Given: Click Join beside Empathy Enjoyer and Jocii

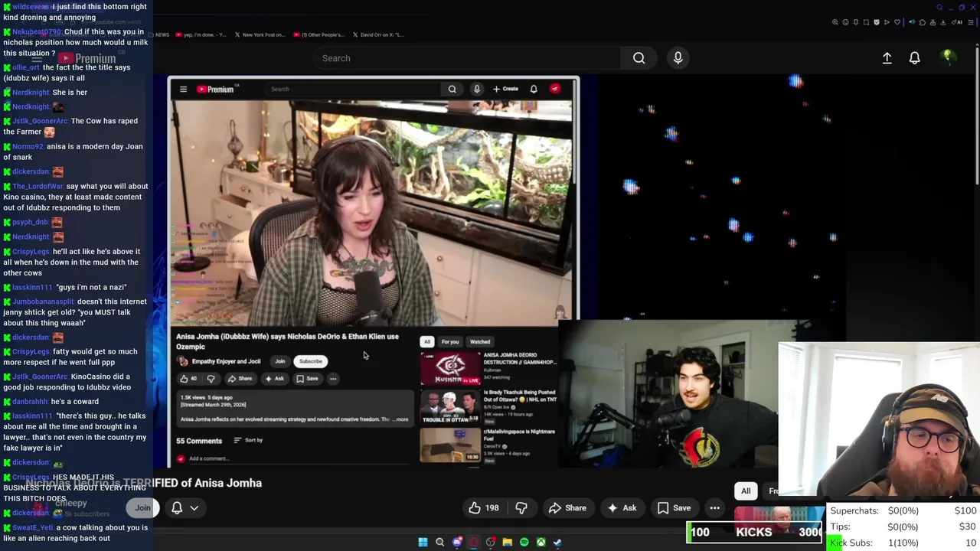Looking at the screenshot, I should tap(279, 361).
